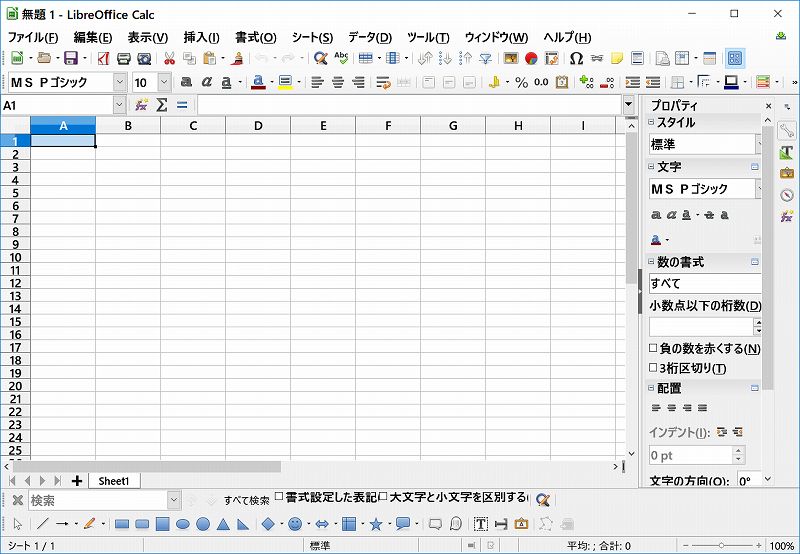The image size is (800, 554).
Task: Expand the font size dropdown
Action: (165, 83)
